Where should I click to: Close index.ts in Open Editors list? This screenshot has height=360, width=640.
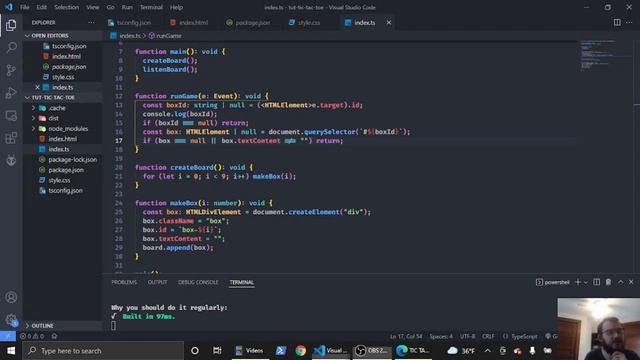click(38, 87)
